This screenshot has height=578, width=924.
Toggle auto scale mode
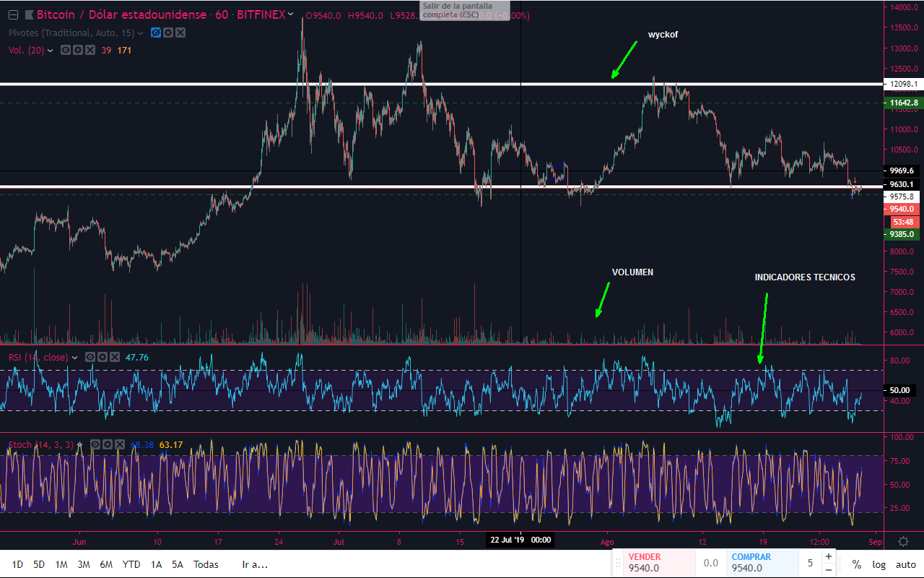[906, 564]
